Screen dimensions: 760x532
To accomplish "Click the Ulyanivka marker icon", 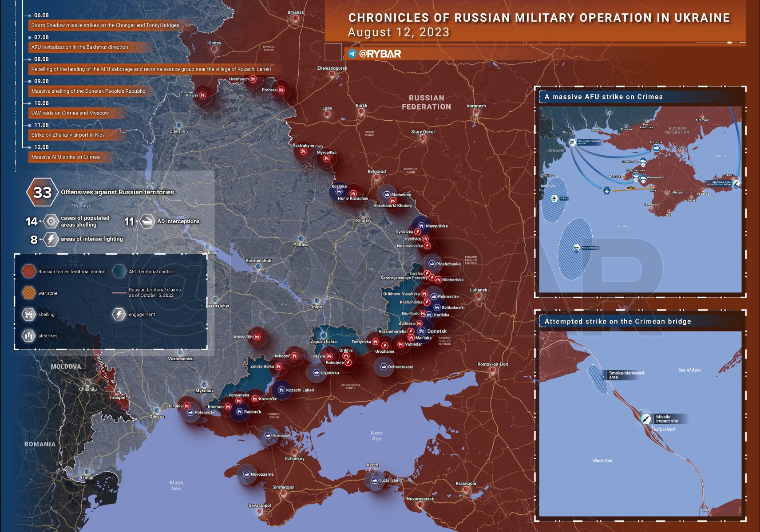I will pyautogui.click(x=316, y=373).
